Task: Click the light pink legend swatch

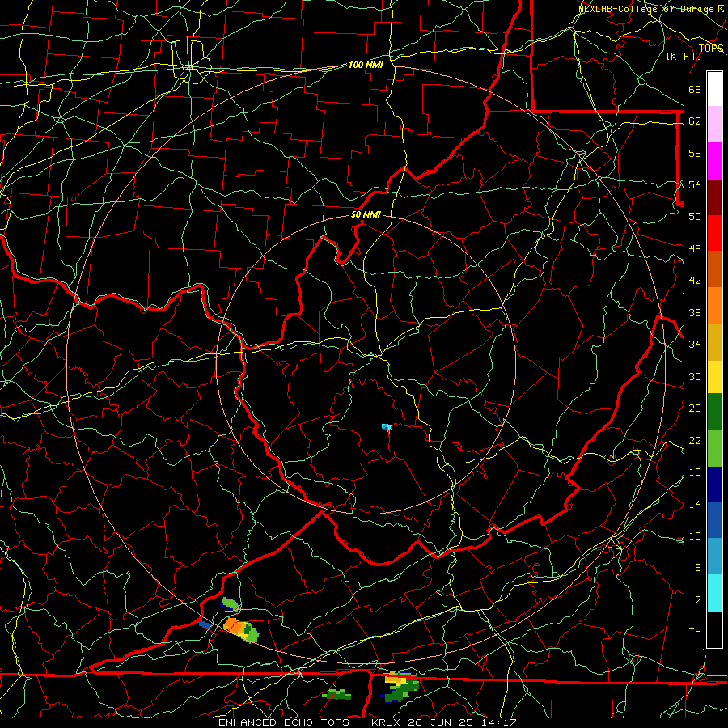Action: pos(714,124)
